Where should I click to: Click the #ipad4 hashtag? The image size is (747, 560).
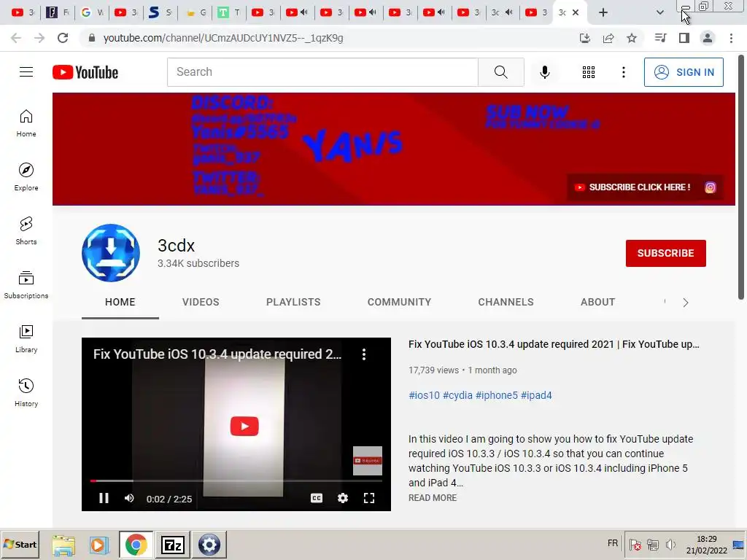(536, 395)
